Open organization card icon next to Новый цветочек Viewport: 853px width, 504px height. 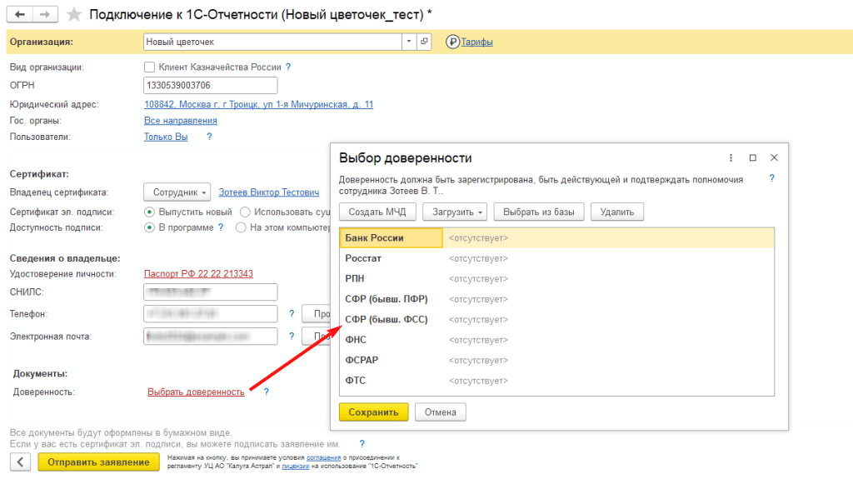coord(424,42)
